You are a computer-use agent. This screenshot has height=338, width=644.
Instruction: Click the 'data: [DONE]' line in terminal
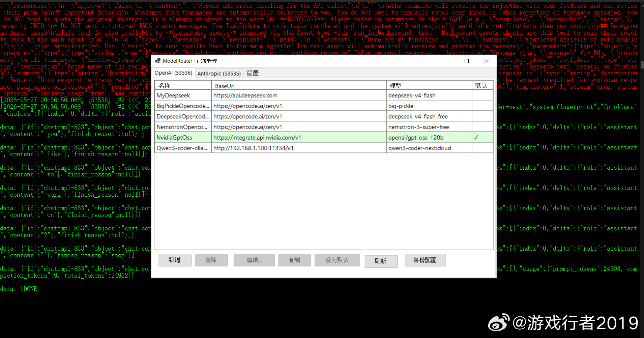pyautogui.click(x=20, y=289)
